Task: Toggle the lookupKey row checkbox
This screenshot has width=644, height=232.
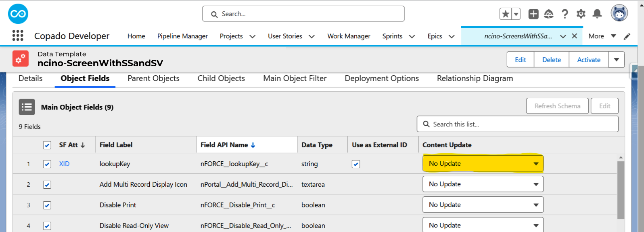Action: [x=47, y=164]
